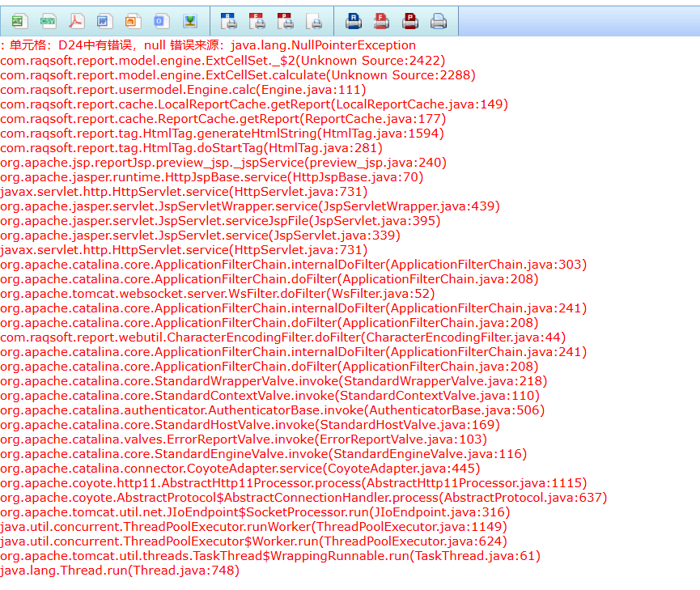This screenshot has height=590, width=700.
Task: Click the green download arrow icon
Action: (x=190, y=21)
